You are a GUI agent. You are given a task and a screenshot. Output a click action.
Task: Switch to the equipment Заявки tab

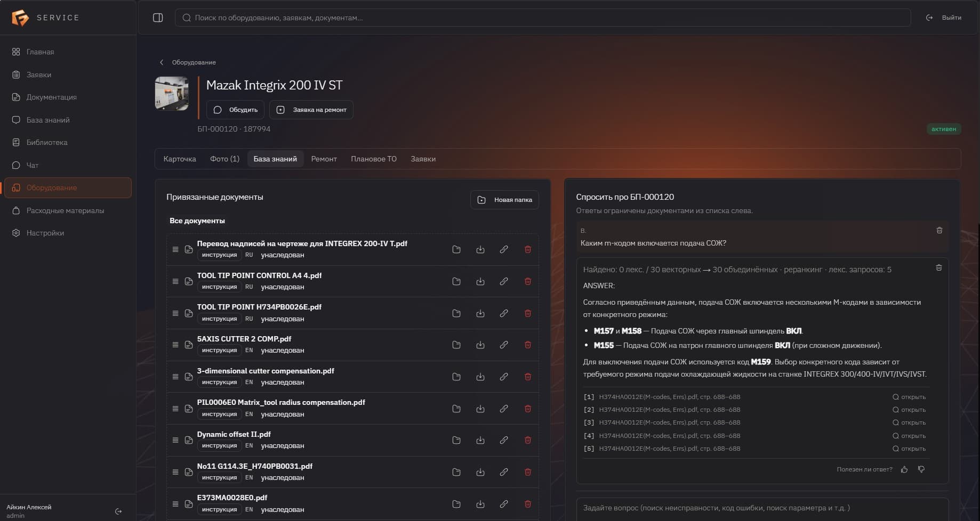click(423, 159)
